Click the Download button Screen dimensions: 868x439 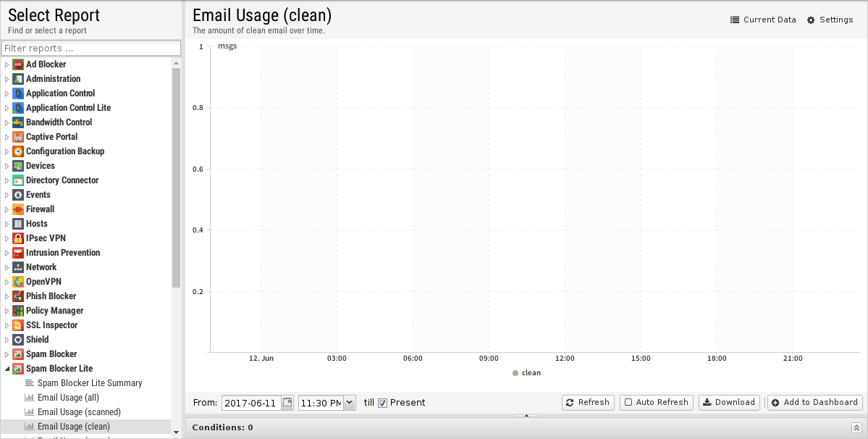(x=729, y=403)
